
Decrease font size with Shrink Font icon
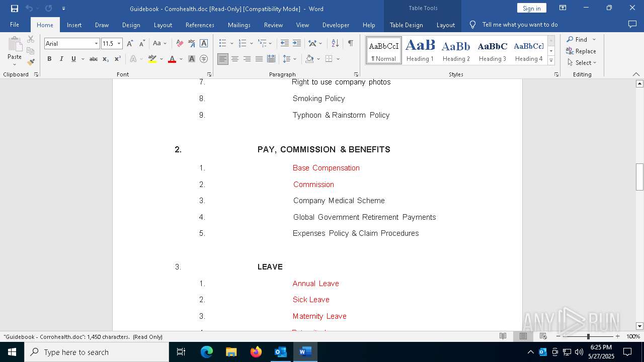[142, 44]
